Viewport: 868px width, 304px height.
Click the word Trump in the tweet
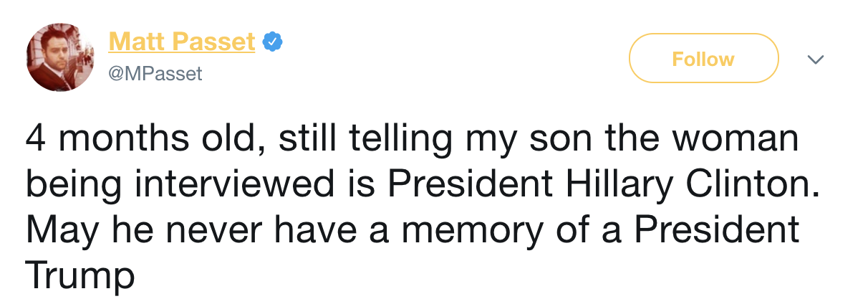(80, 275)
